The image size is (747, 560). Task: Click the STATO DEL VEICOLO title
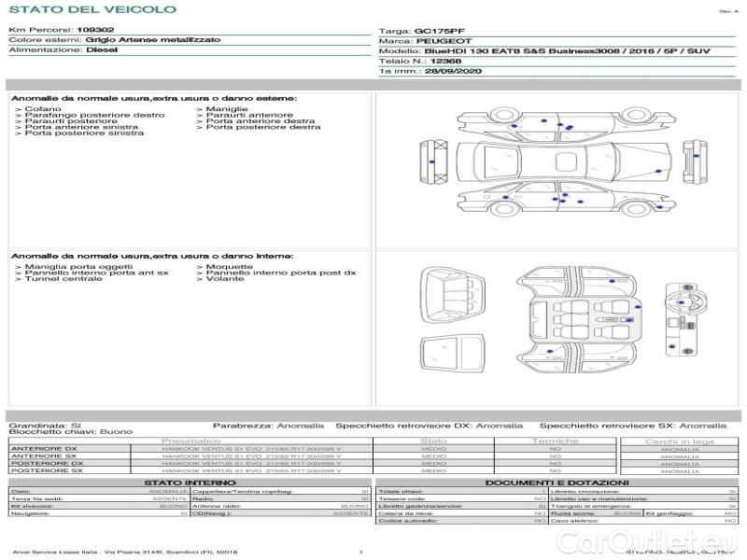[92, 9]
